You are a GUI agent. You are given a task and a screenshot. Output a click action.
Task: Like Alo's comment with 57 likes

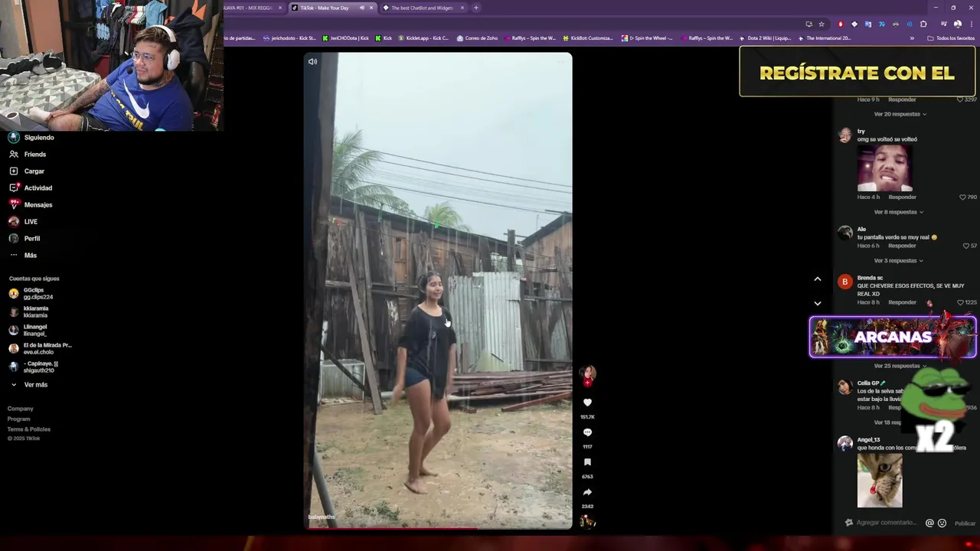click(965, 246)
